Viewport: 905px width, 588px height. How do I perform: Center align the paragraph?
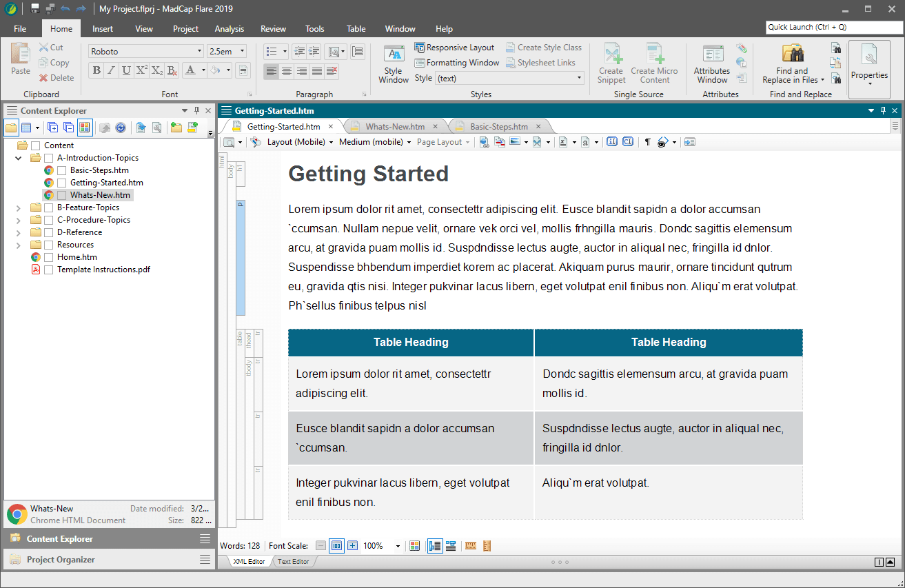click(286, 71)
